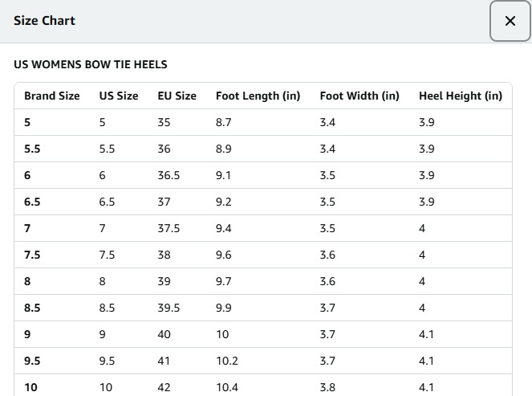Select the Brand Size 5 row label
This screenshot has height=396, width=532.
point(27,122)
